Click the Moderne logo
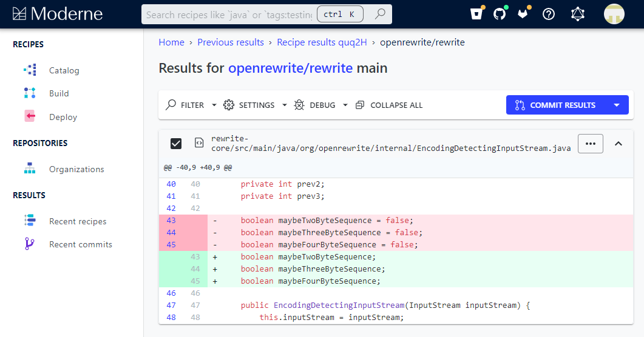 58,14
